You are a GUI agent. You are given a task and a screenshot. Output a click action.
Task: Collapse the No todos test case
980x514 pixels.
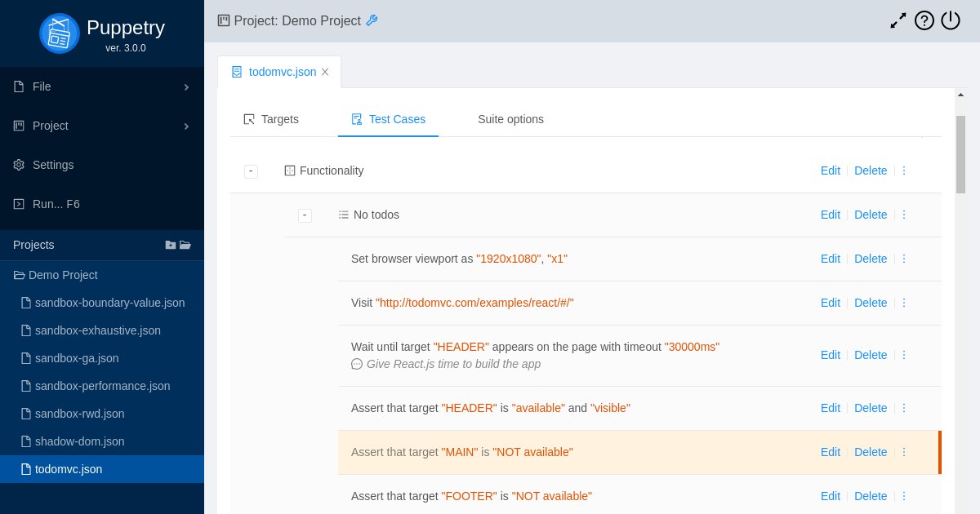tap(305, 215)
